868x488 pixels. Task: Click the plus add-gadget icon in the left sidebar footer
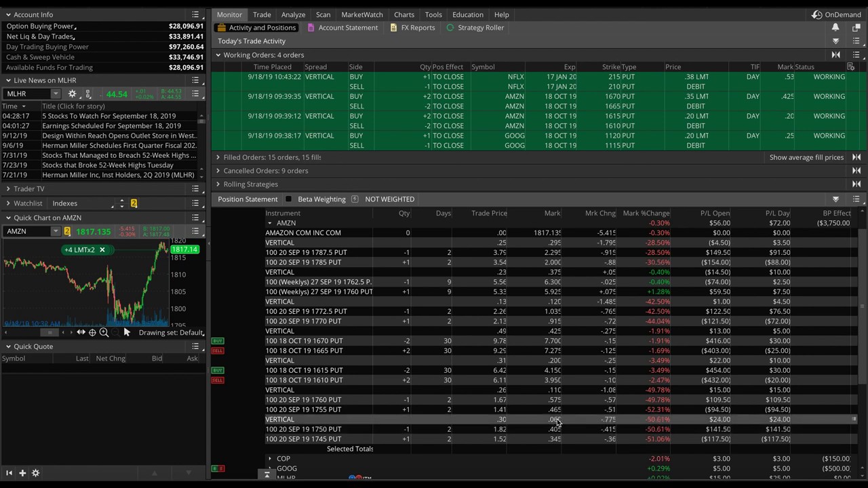22,473
